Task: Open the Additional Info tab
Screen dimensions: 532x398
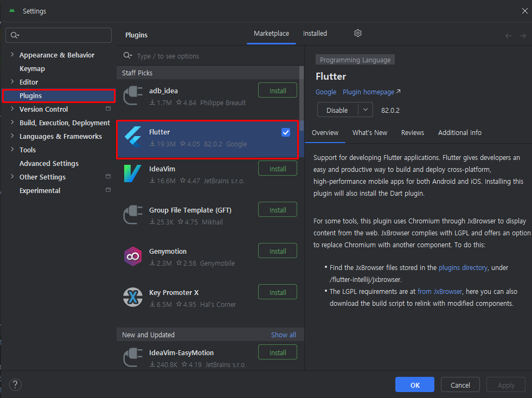Action: (460, 133)
